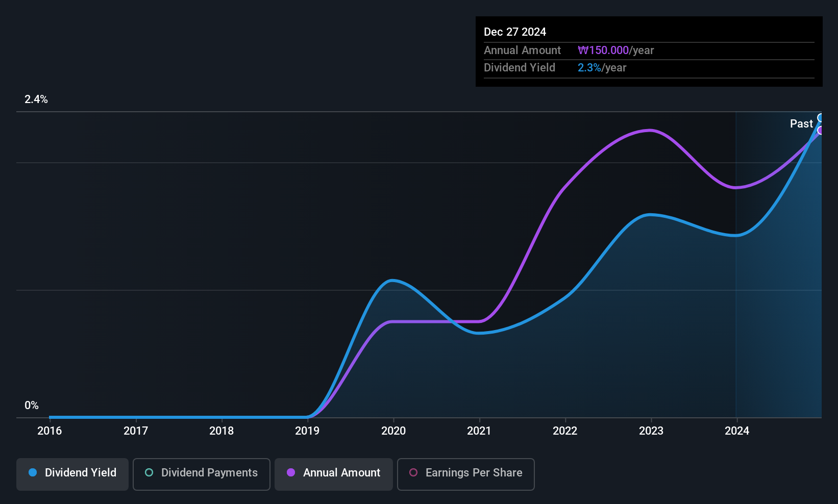Toggle the Earnings Per Share series
Screen dimensions: 838x504
point(465,474)
